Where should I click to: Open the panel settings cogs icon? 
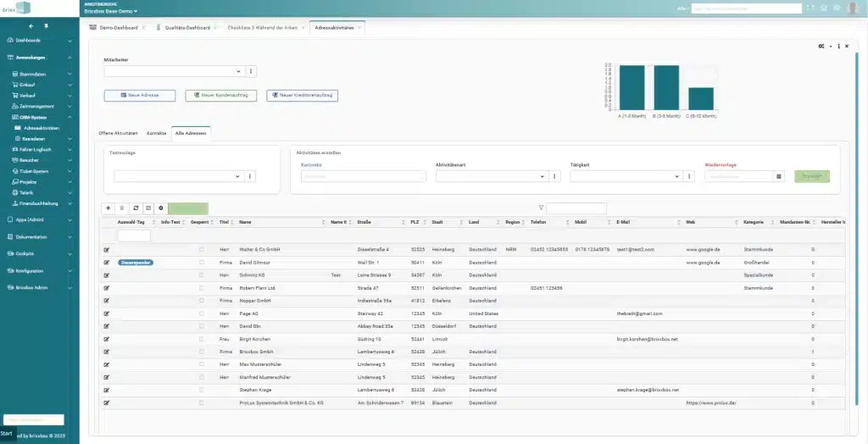pyautogui.click(x=821, y=47)
